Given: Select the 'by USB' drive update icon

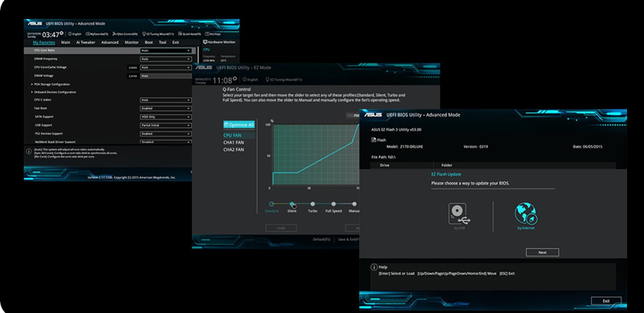Looking at the screenshot, I should [x=459, y=214].
